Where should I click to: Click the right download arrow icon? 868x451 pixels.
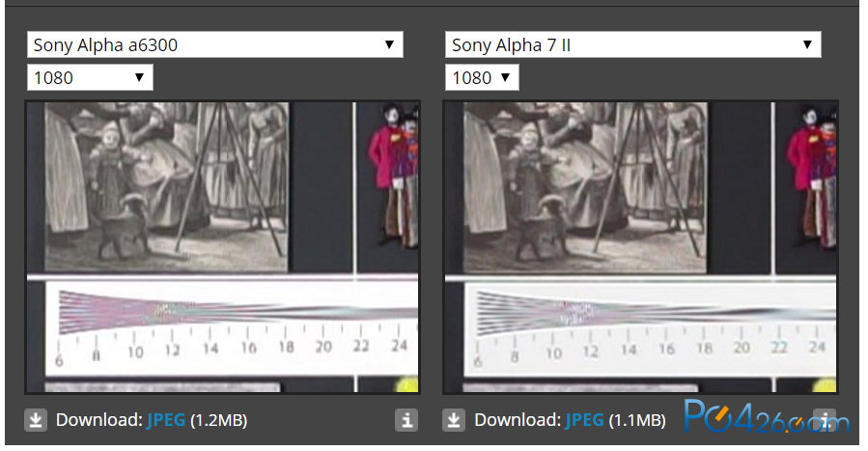click(454, 420)
